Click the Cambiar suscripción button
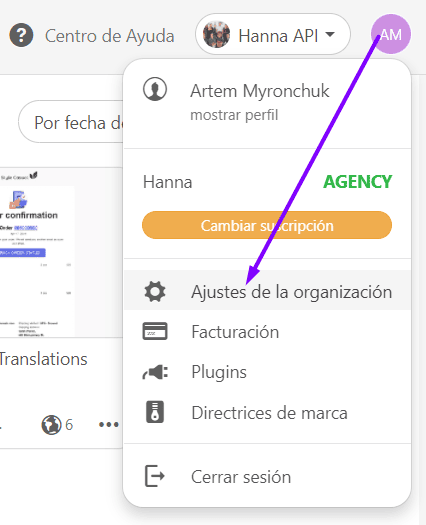The image size is (426, 525). 267,225
